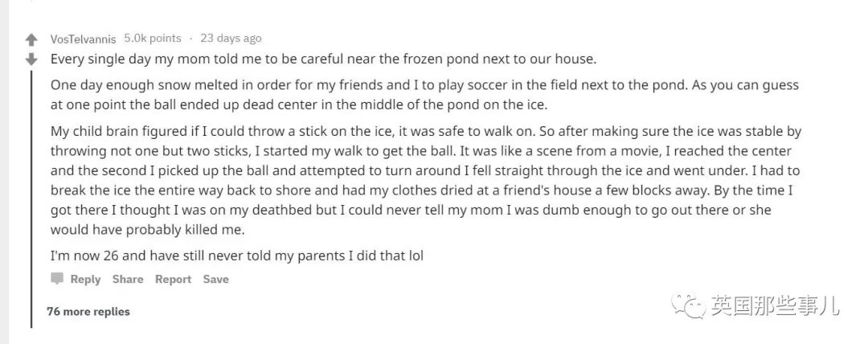Upvote the VosTelvannis comment
Screen dimensions: 868x344
click(x=31, y=39)
